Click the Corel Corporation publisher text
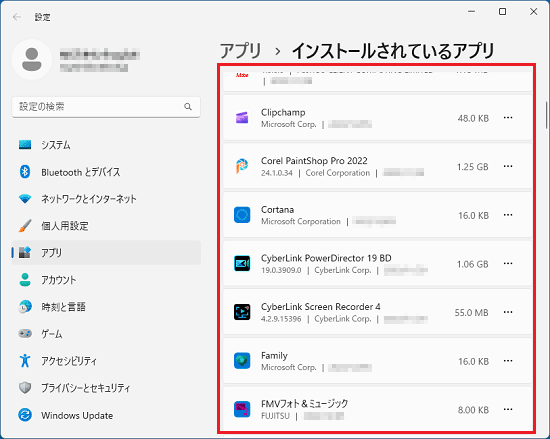 pyautogui.click(x=338, y=173)
